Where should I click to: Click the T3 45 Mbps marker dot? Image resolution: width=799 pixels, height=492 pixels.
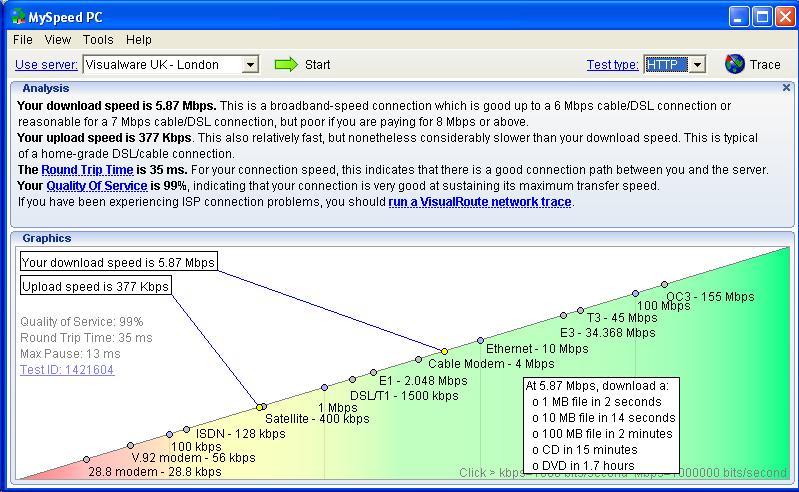[x=580, y=310]
